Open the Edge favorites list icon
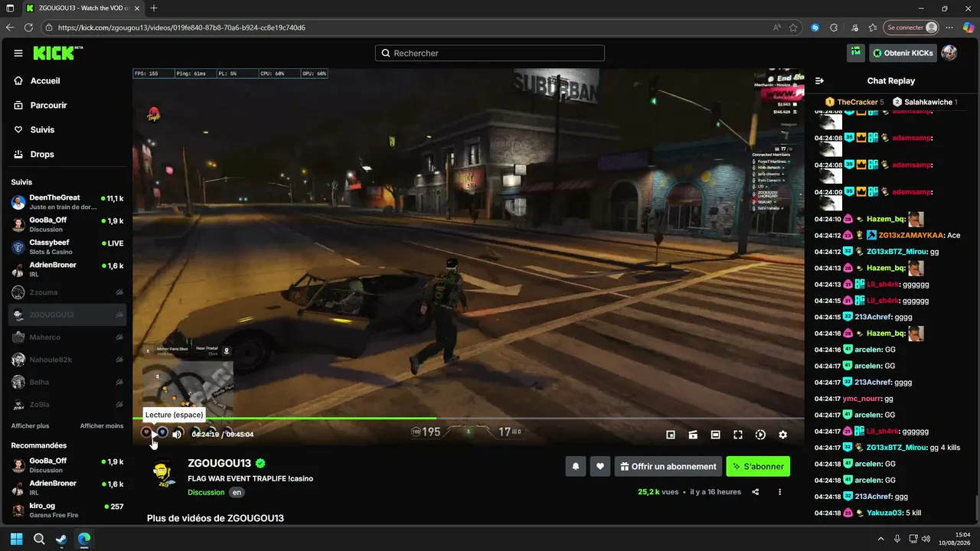 tap(874, 28)
